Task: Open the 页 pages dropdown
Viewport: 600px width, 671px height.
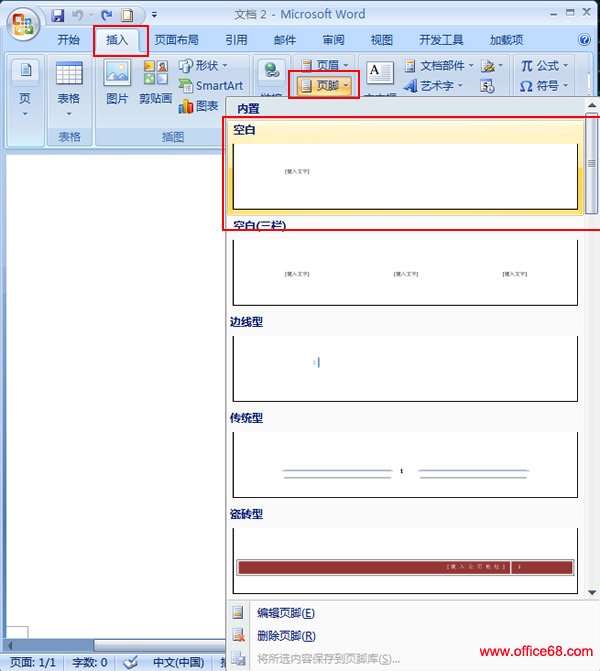Action: [x=25, y=89]
